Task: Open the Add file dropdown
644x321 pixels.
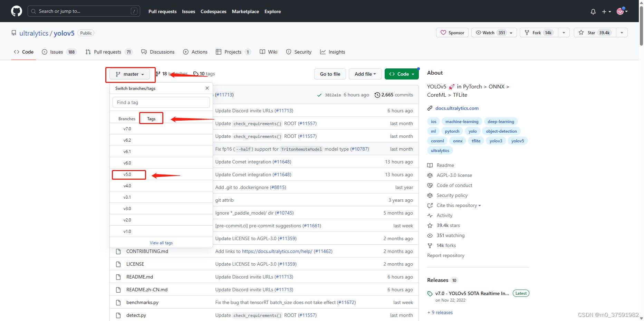Action: point(365,74)
